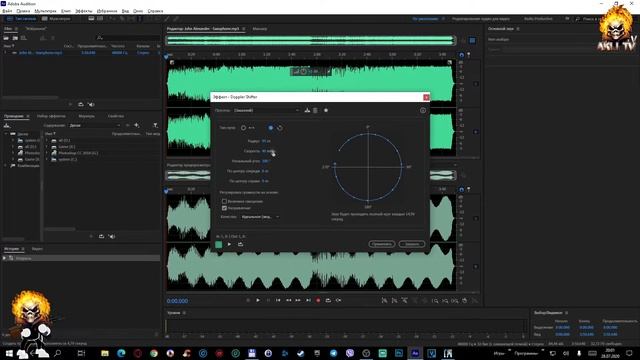
Task: Open the Качество quality dropdown
Action: click(x=260, y=217)
